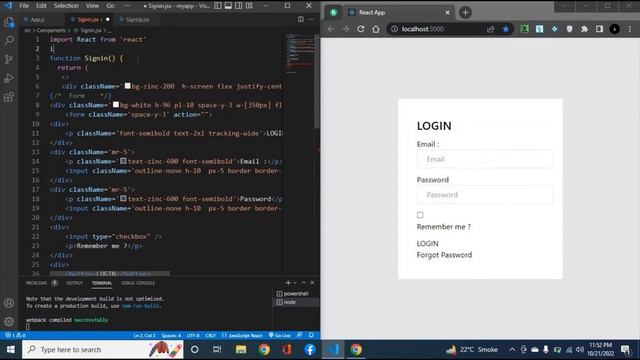Toggle secondary sidebar layout icon
Viewport: 640px width, 360px height.
(239, 6)
